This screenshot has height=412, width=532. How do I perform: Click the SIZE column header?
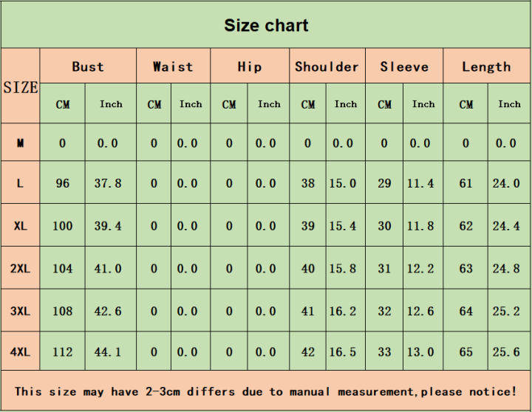coord(21,87)
